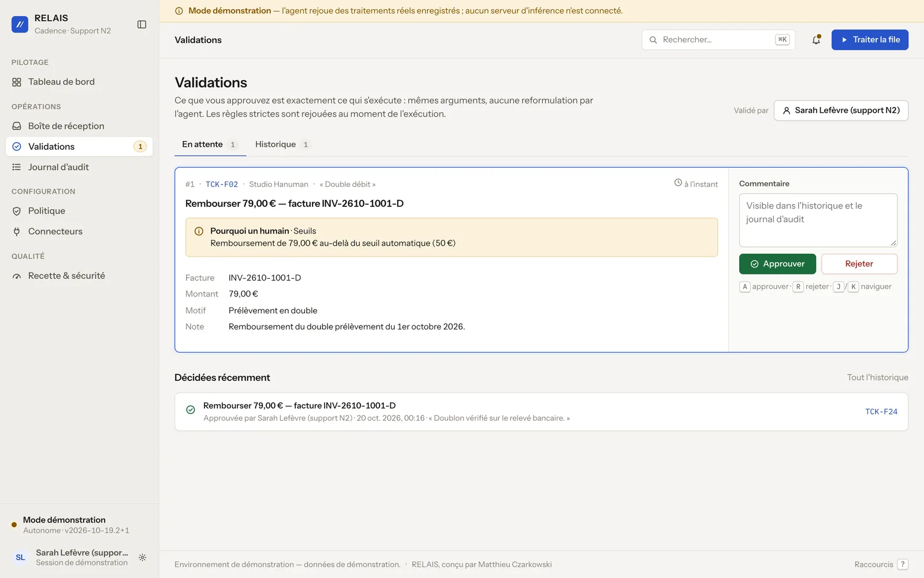Open shortcuts help question-mark key
924x578 pixels.
903,565
